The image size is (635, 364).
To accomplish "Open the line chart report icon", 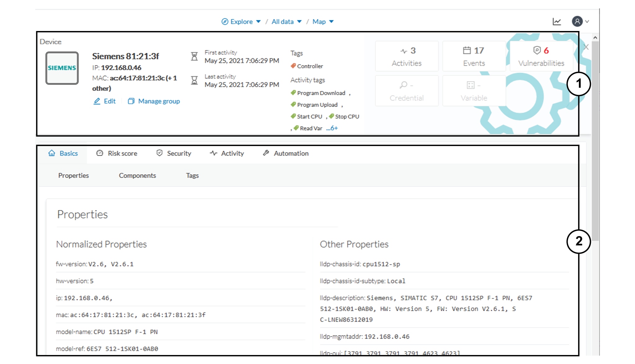I will tap(557, 22).
